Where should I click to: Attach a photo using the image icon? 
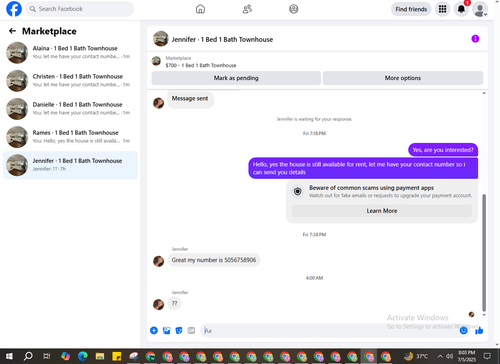tap(166, 330)
